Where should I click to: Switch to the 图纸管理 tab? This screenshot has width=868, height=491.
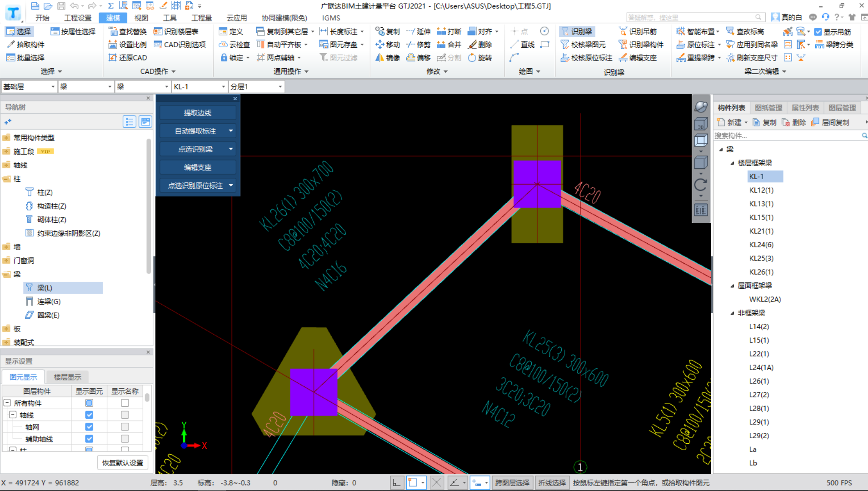[x=768, y=108]
